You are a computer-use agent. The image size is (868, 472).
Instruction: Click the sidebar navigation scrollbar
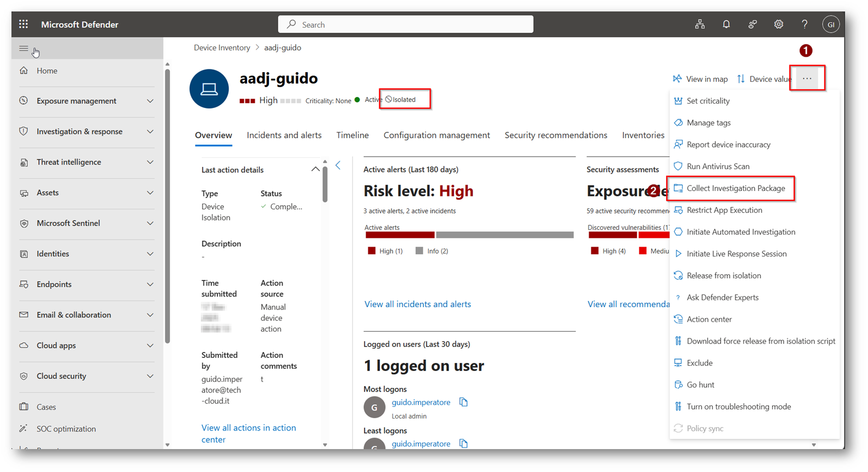[x=167, y=206]
